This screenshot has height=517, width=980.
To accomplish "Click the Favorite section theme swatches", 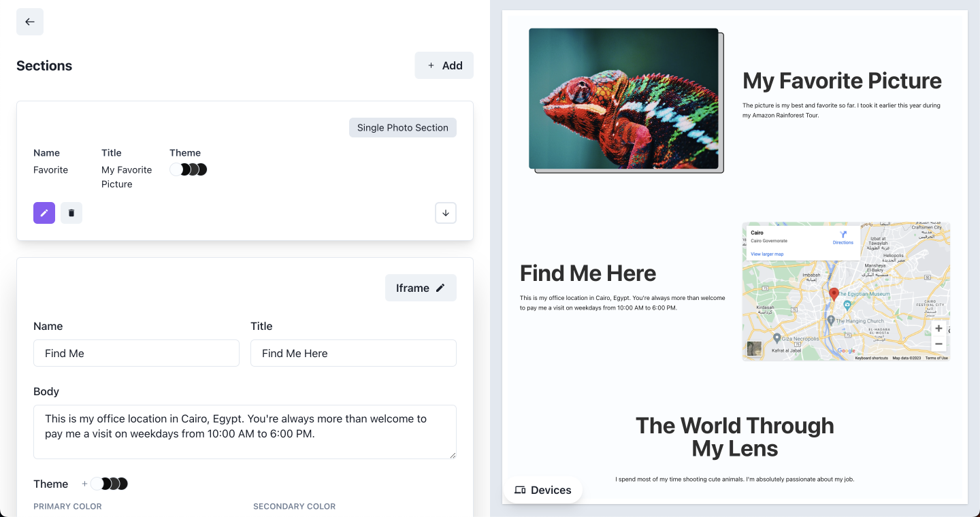I will (x=189, y=169).
